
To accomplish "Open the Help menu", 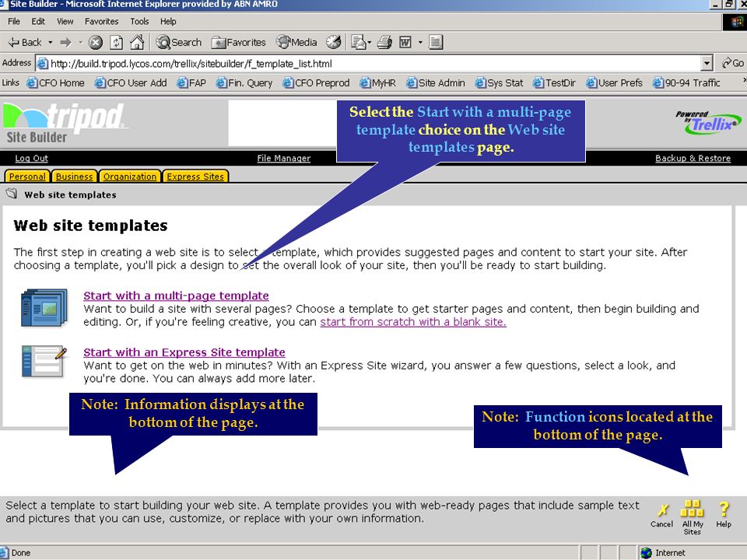I will (168, 22).
